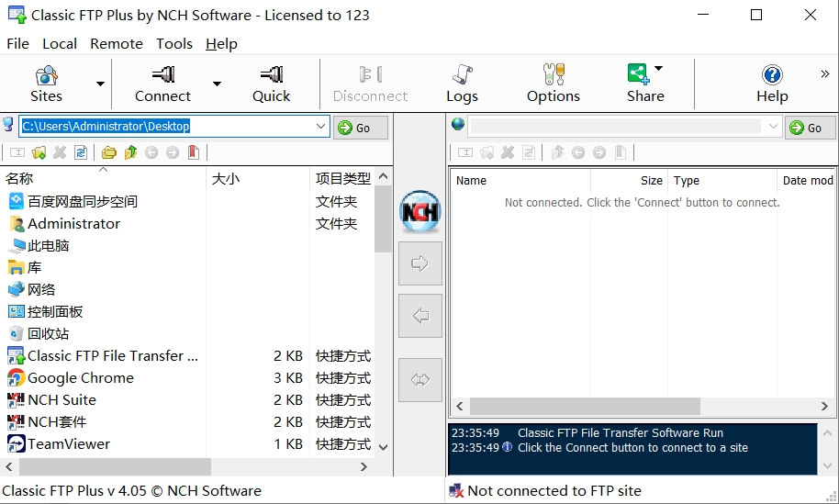Select TeamViewer shortcut

coord(69,444)
